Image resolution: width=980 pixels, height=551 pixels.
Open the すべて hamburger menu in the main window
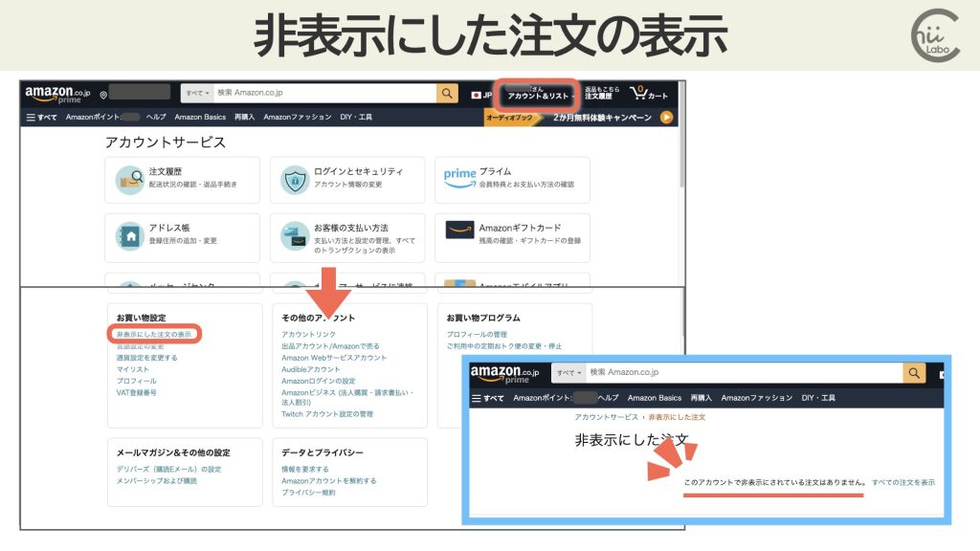42,117
